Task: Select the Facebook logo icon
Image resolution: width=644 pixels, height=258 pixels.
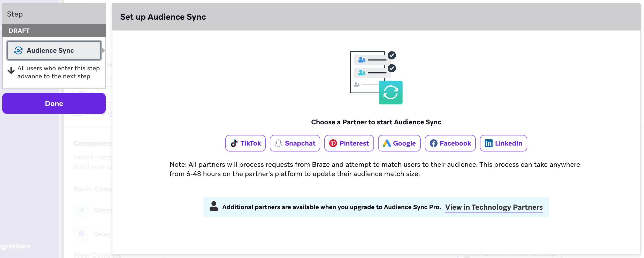Action: [433, 143]
